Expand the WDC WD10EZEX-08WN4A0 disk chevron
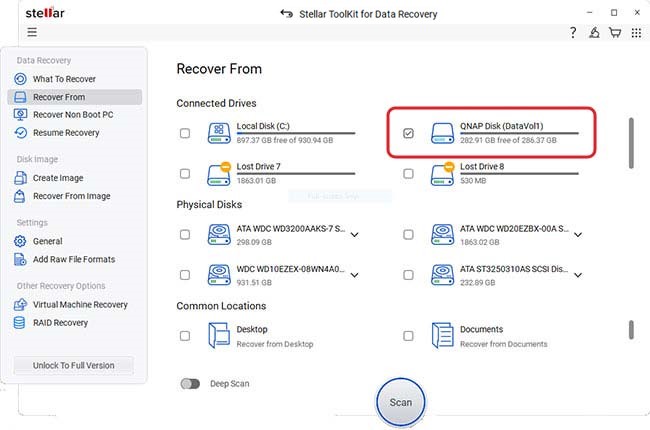650x430 pixels. click(x=355, y=274)
